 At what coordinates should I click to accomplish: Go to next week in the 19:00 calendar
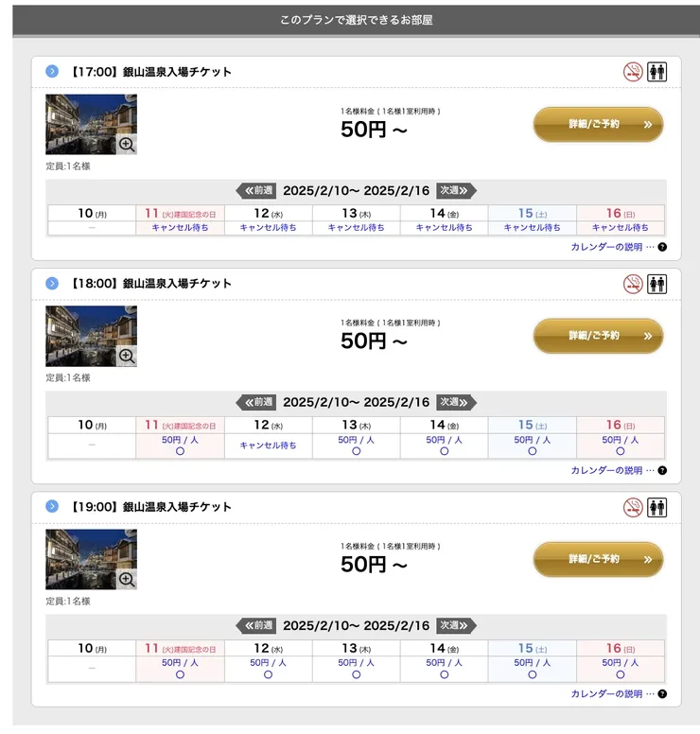[455, 625]
